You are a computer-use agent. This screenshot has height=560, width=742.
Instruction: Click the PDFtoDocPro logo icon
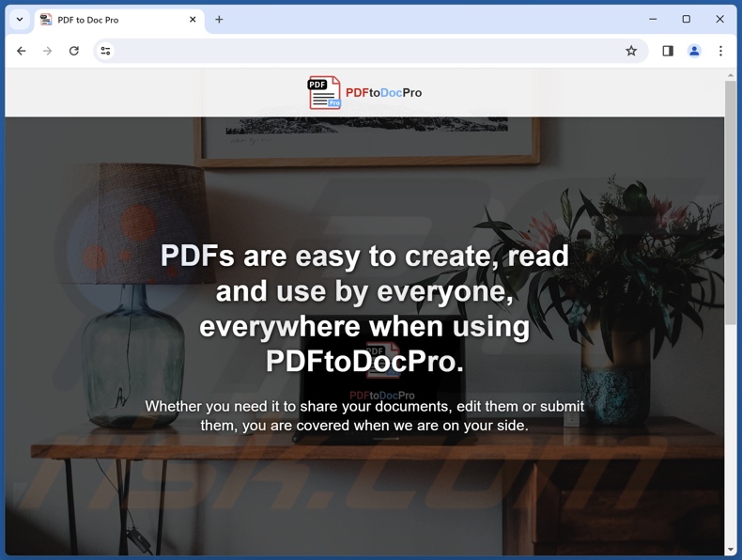point(324,92)
